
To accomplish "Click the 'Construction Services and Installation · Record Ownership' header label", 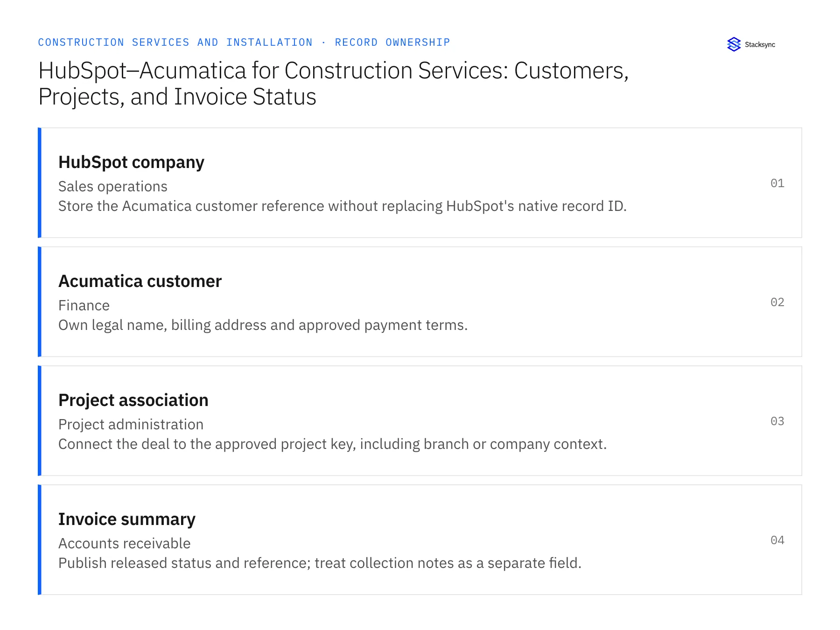I will 244,42.
